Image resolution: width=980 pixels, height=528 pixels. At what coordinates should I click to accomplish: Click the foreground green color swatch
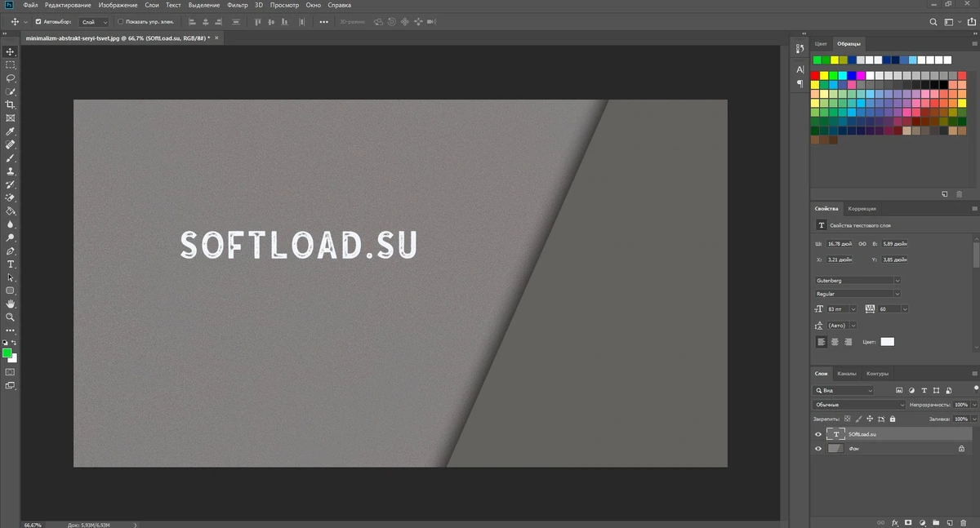7,353
